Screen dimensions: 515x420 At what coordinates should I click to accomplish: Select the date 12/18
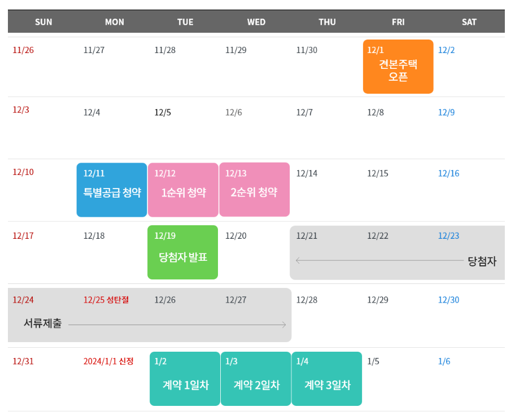94,236
